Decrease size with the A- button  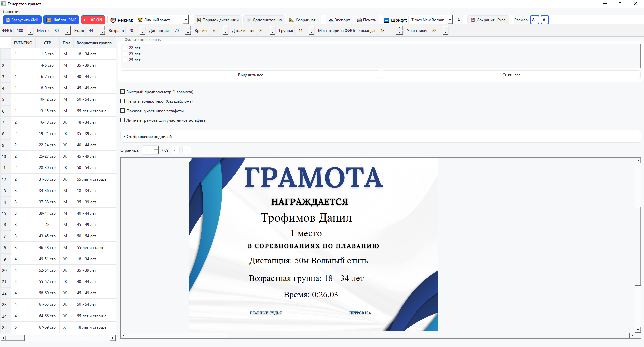545,20
